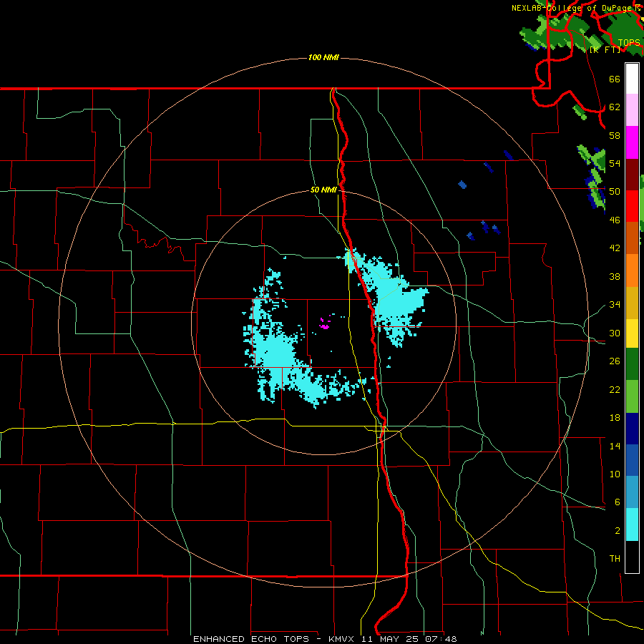644x644 pixels.
Task: Click the TOPS legend title
Action: (629, 43)
